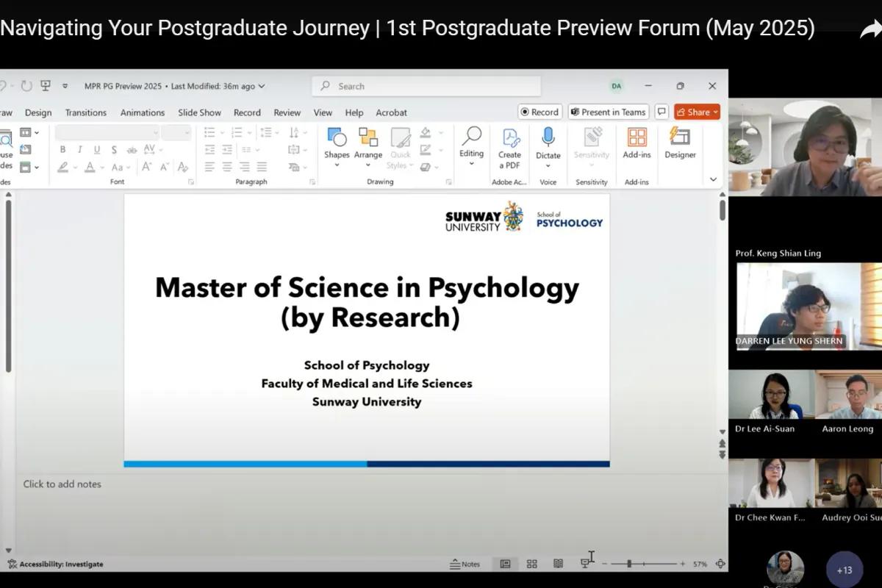Open the Font name combo box
The height and width of the screenshot is (588, 882).
coord(107,132)
